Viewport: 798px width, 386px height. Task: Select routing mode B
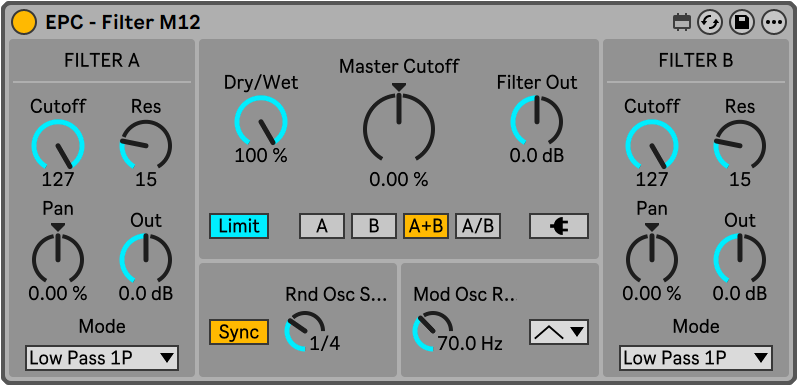pyautogui.click(x=374, y=226)
